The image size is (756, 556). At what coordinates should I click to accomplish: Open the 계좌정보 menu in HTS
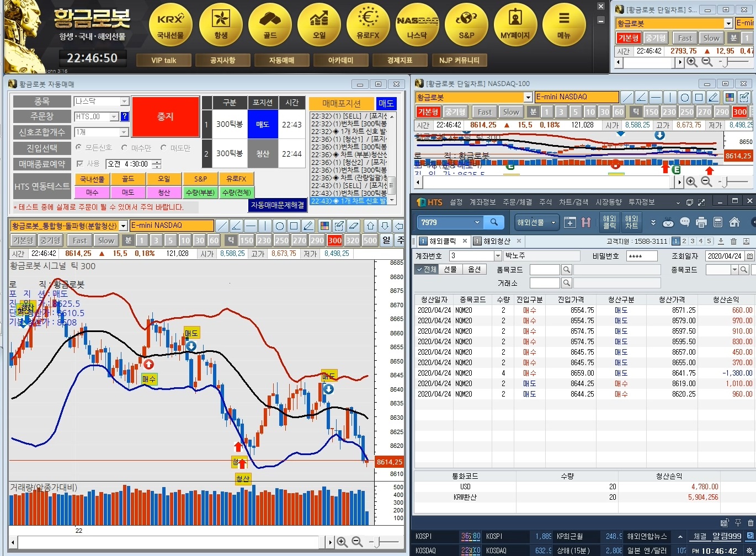(x=483, y=202)
